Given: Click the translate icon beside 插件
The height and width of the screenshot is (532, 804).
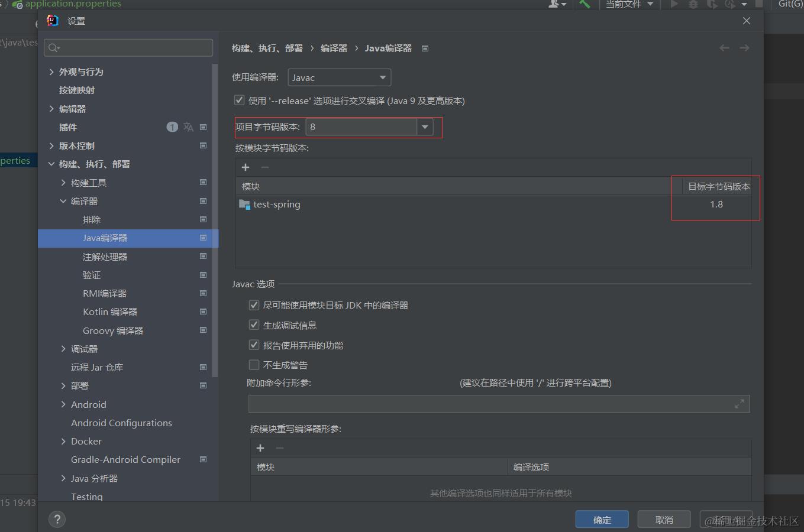Looking at the screenshot, I should [x=188, y=127].
